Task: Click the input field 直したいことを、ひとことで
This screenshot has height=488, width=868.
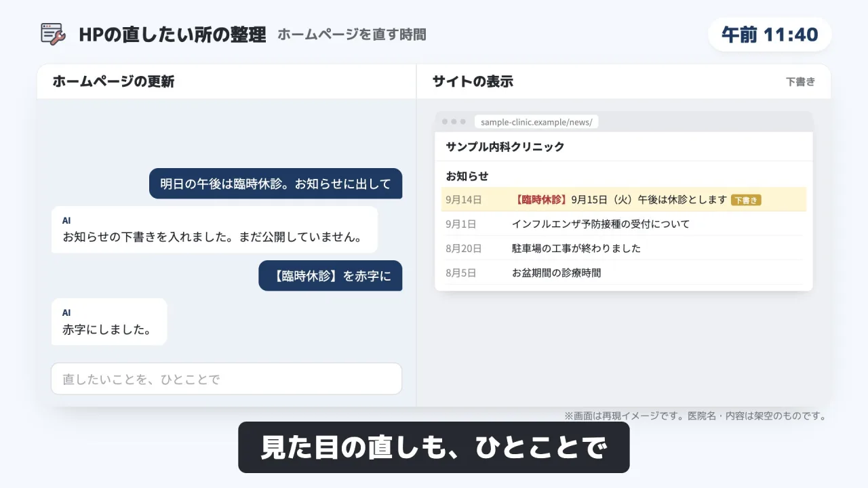Action: [x=226, y=379]
